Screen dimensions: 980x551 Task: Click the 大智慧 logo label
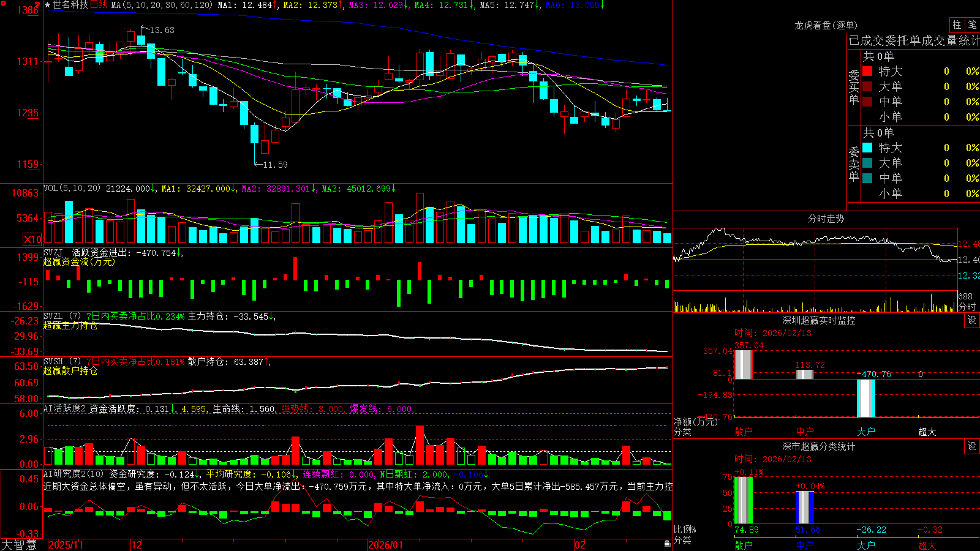(x=19, y=544)
